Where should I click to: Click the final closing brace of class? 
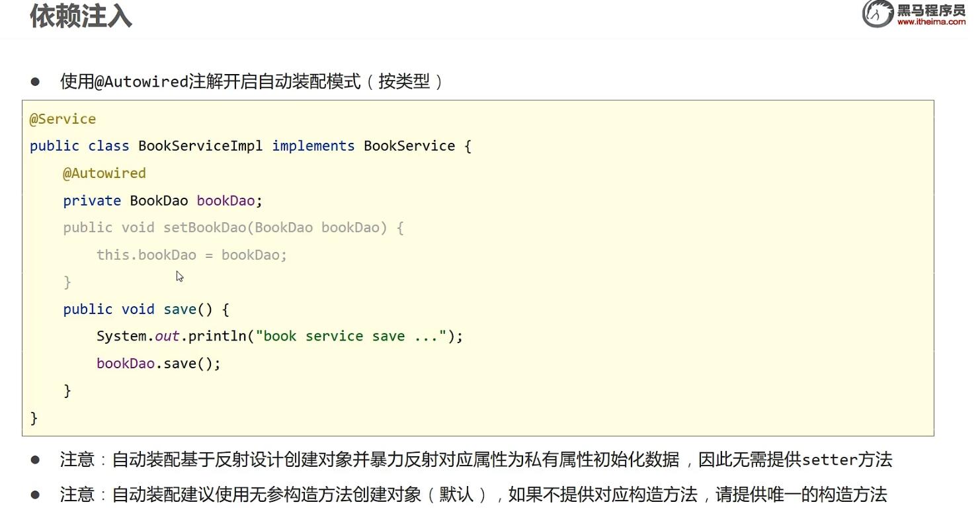(34, 418)
